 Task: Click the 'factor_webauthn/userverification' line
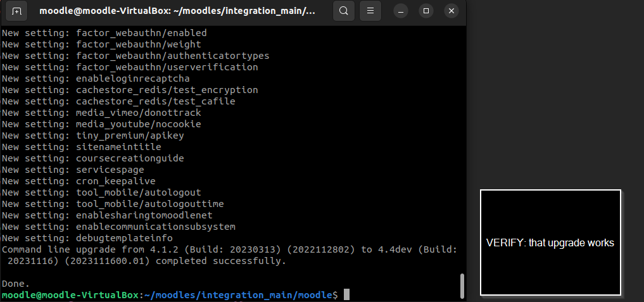(130, 67)
